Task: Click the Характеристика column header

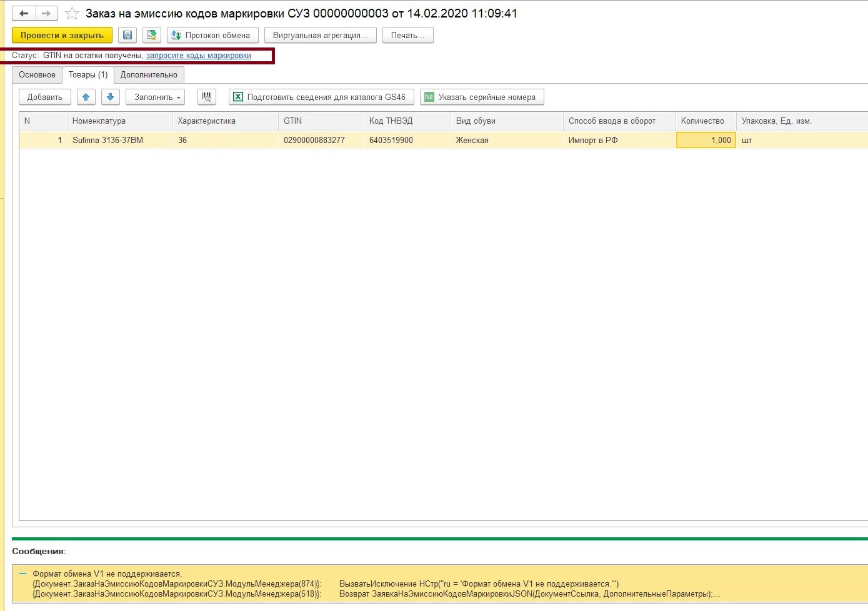Action: 225,121
